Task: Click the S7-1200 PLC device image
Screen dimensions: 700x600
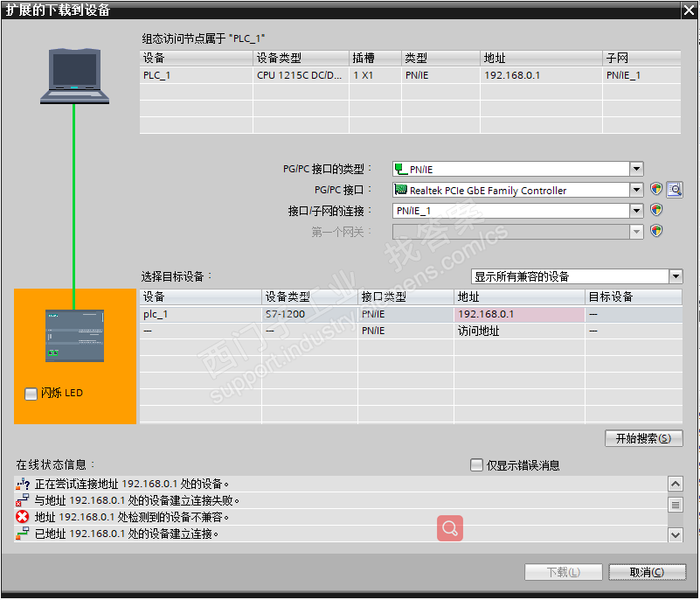Action: (74, 336)
